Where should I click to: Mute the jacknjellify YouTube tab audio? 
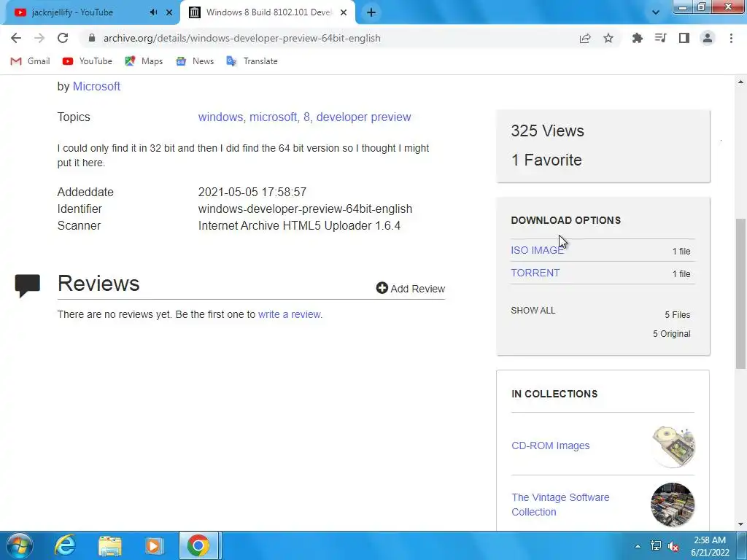(x=153, y=12)
